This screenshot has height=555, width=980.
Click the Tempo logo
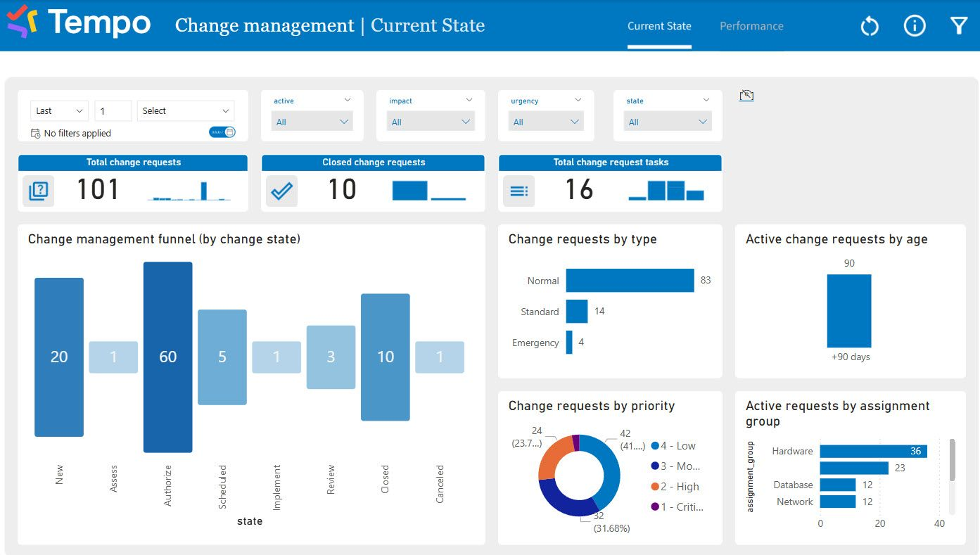79,23
